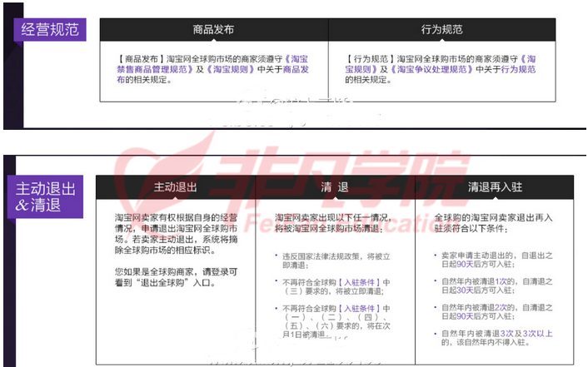Open 《淘宝规则》 link in 商品发布 box
The height and width of the screenshot is (367, 588).
pyautogui.click(x=230, y=69)
